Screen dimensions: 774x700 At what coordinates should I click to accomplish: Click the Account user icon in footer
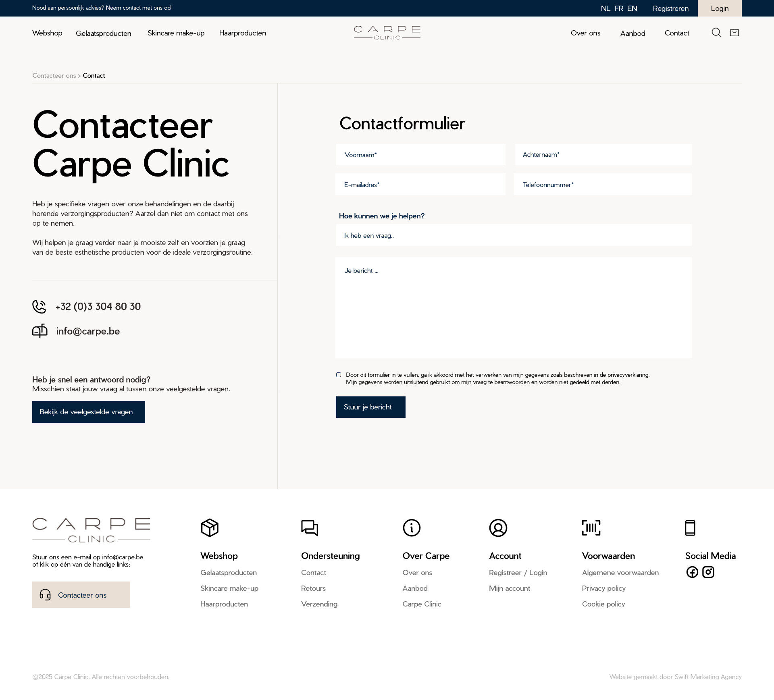pyautogui.click(x=498, y=528)
